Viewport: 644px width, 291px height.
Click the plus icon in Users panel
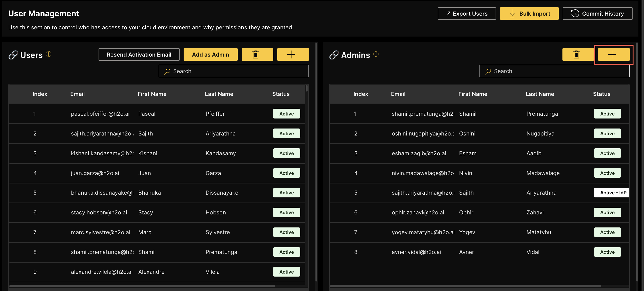click(293, 54)
